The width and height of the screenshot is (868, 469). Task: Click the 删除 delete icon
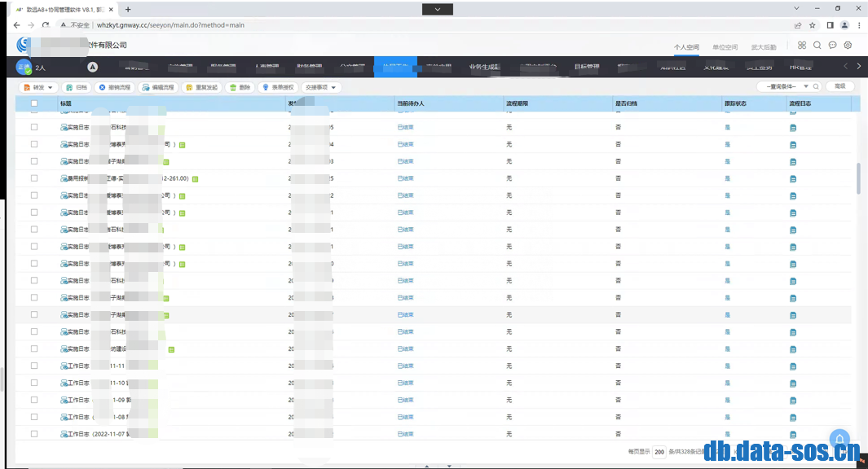(234, 87)
